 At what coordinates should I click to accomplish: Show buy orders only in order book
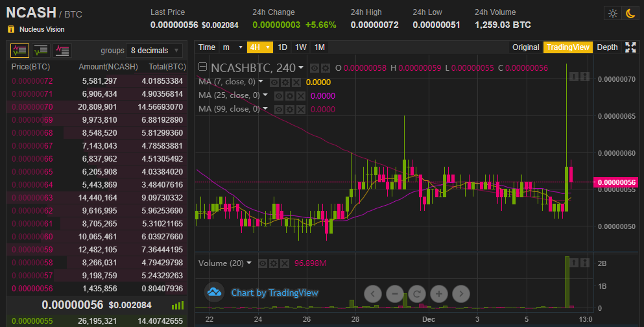[x=41, y=50]
